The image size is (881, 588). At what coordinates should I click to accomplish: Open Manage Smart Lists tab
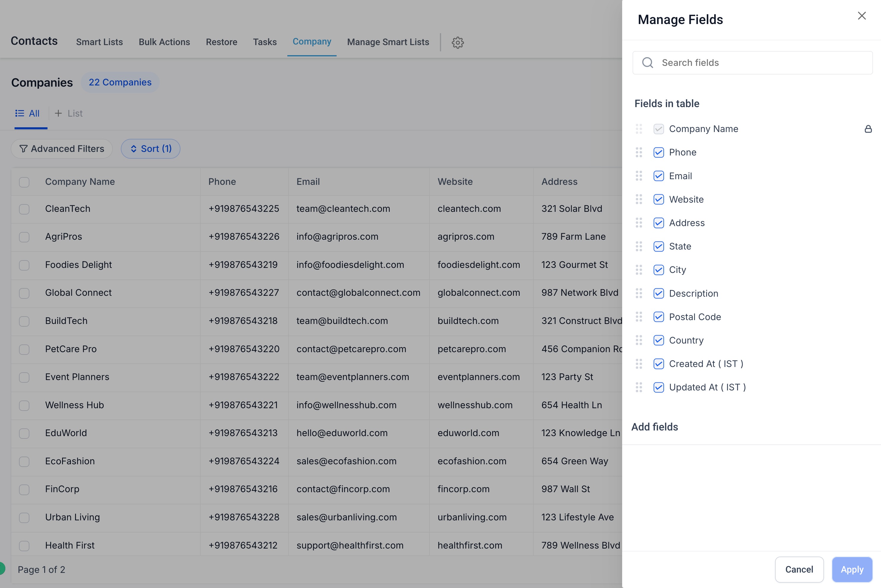click(388, 42)
